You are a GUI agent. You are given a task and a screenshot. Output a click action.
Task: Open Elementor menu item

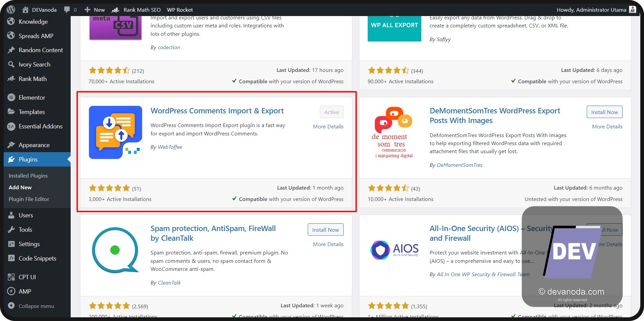[x=32, y=97]
